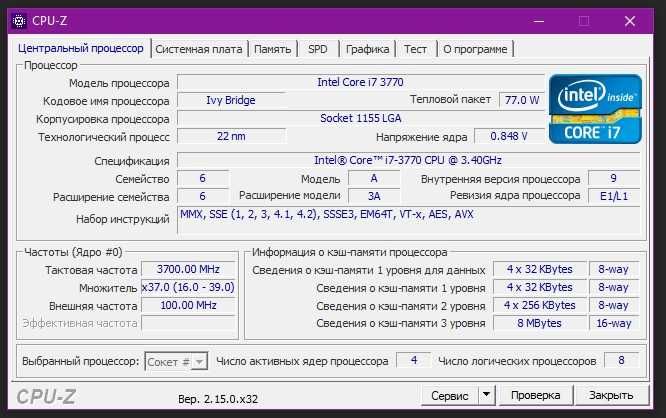Click the logical processors count value 8
Viewport: 666px width, 418px height.
click(621, 361)
